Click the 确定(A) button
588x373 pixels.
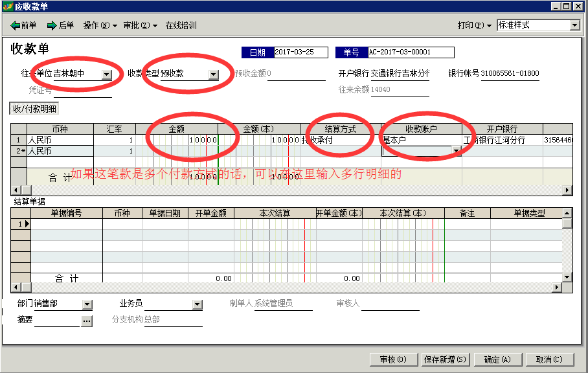click(x=497, y=359)
